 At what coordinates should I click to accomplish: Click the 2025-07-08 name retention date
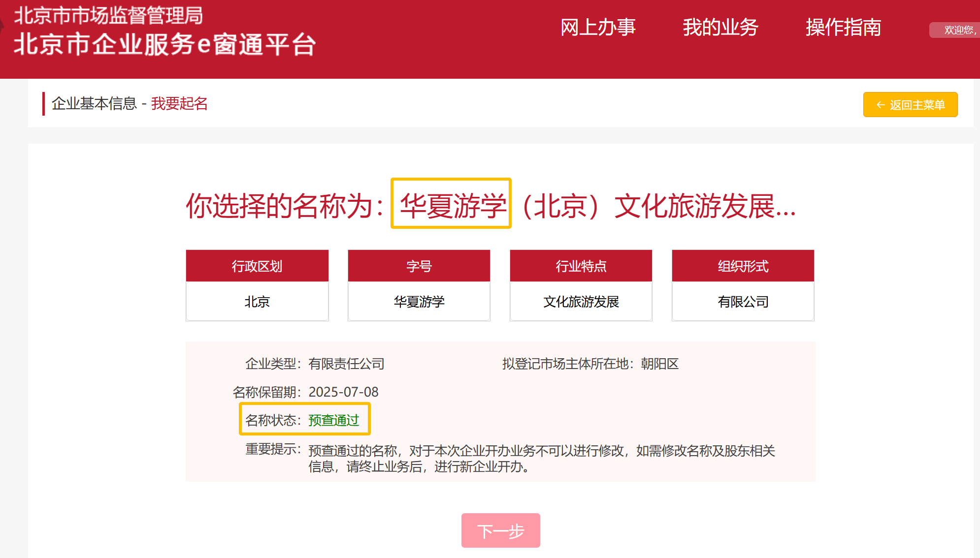click(x=343, y=392)
